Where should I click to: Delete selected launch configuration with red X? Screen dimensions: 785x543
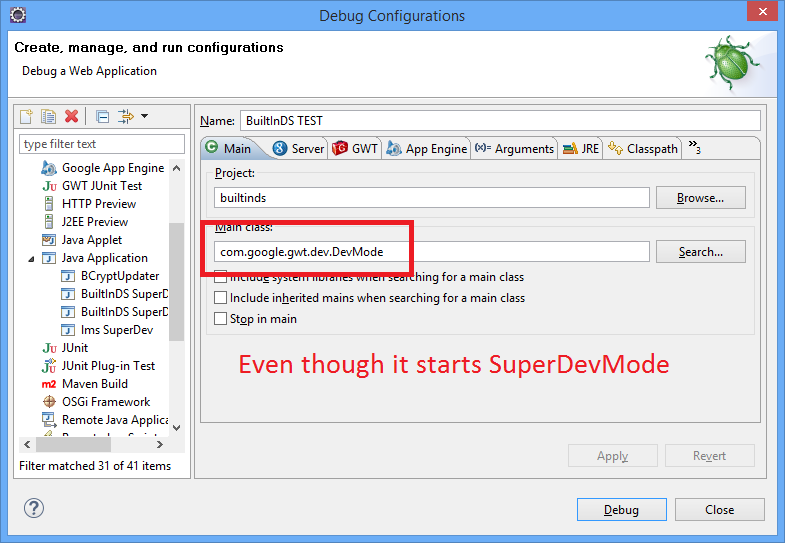pyautogui.click(x=71, y=117)
